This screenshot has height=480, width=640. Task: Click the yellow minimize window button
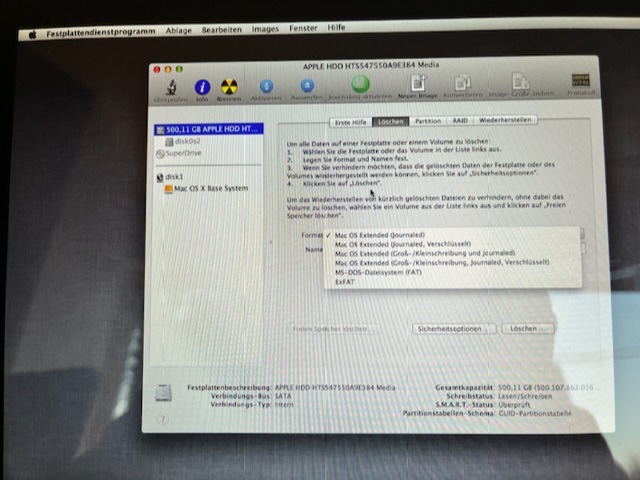point(168,69)
